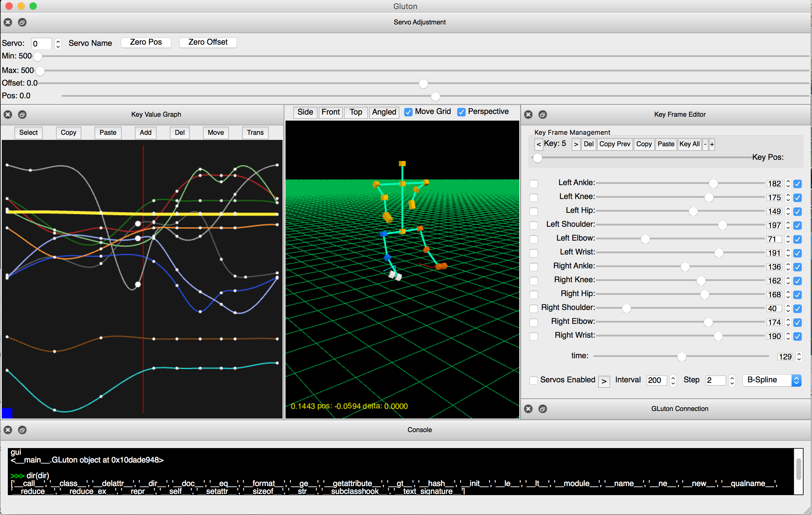Click the Zero Pos button
Image resolution: width=812 pixels, height=515 pixels.
(146, 43)
